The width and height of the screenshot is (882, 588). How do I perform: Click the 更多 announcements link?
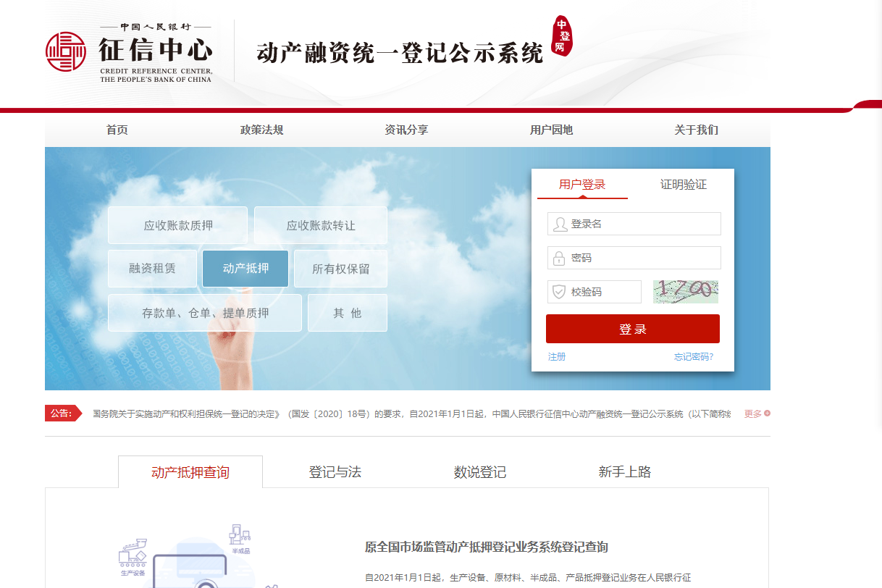point(753,413)
